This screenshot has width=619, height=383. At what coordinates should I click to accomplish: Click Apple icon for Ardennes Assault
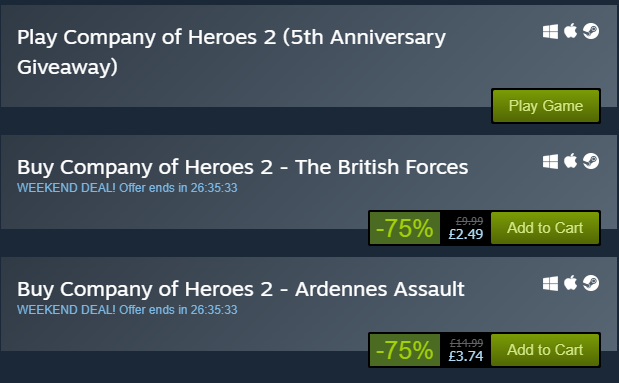[x=570, y=283]
